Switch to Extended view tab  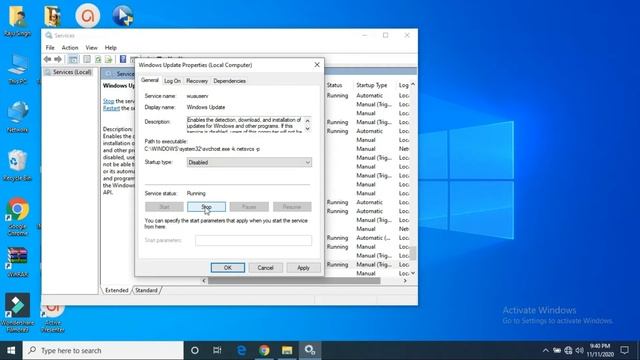point(117,290)
